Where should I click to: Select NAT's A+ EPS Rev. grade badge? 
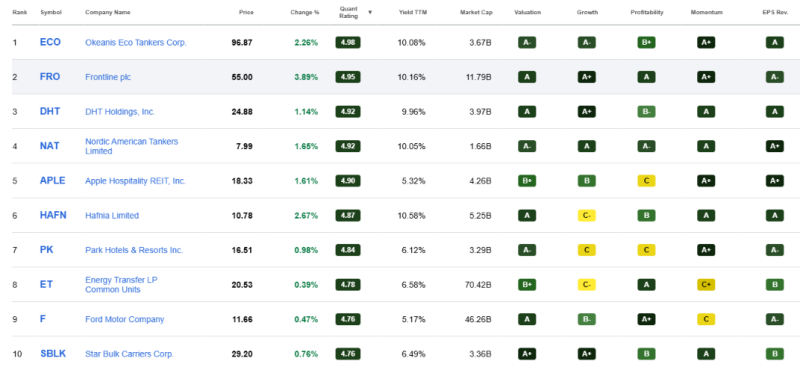click(774, 146)
